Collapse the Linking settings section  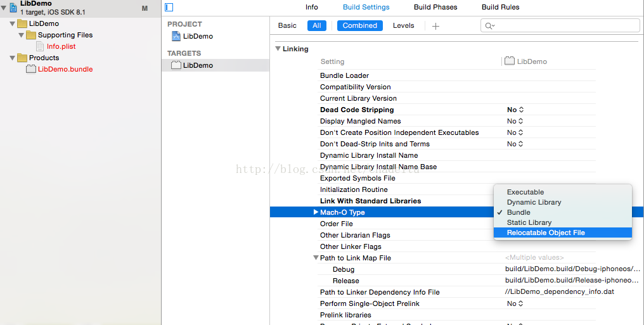click(278, 49)
